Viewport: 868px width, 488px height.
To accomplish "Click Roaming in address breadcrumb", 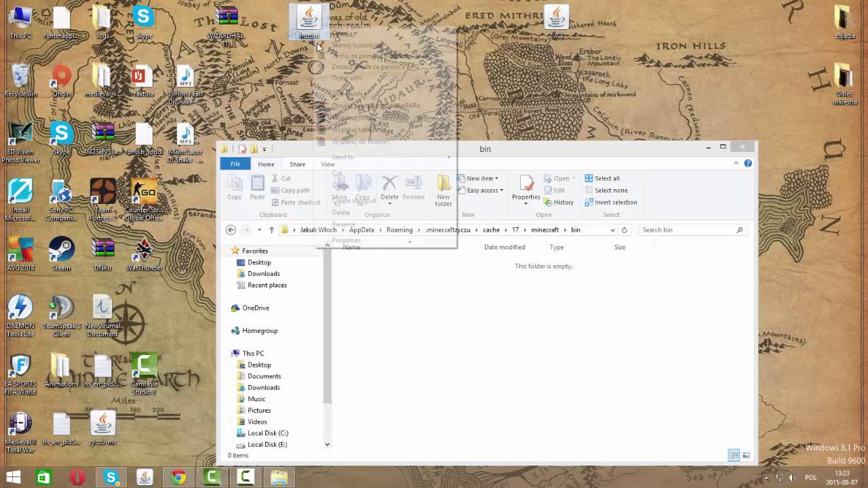I will tap(399, 230).
